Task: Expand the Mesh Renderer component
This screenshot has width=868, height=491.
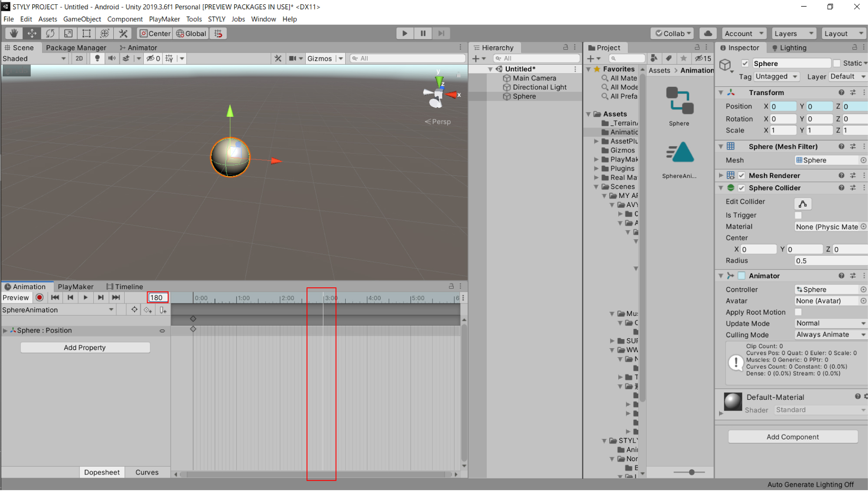Action: click(x=721, y=175)
